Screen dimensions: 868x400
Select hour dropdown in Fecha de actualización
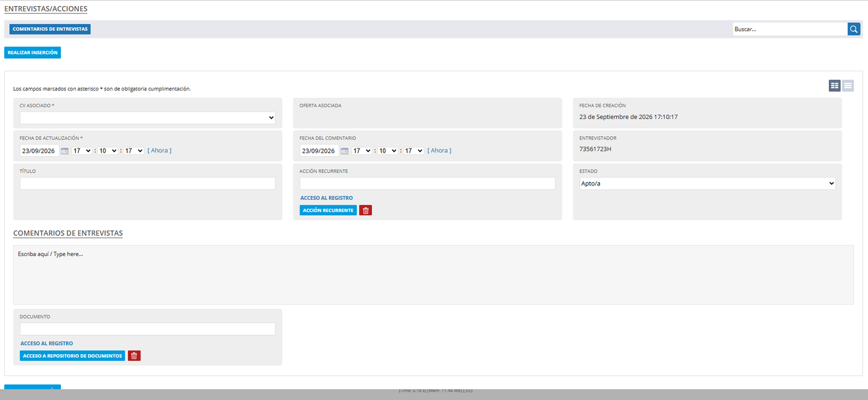[81, 151]
